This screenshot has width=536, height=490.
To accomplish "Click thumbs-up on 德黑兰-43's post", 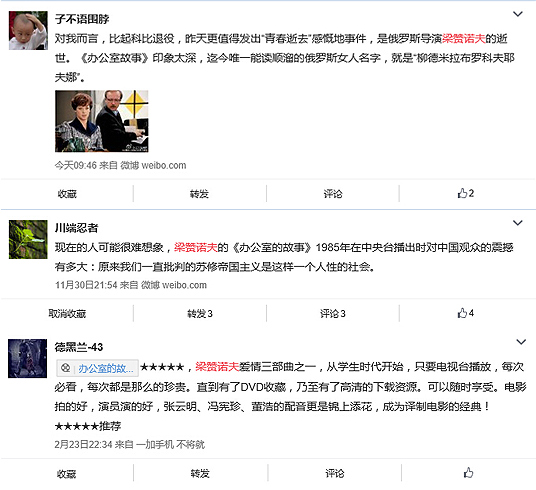I will (x=468, y=473).
